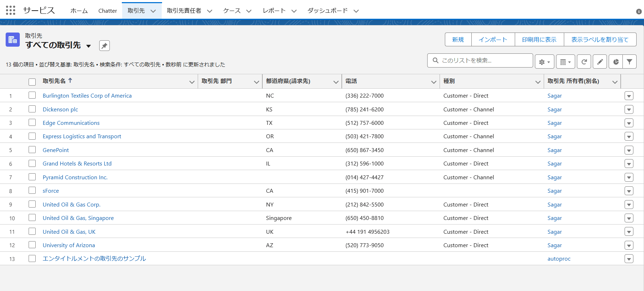The height and width of the screenshot is (291, 644).
Task: Expand the 取引先責任者 tab chevron
Action: [210, 11]
